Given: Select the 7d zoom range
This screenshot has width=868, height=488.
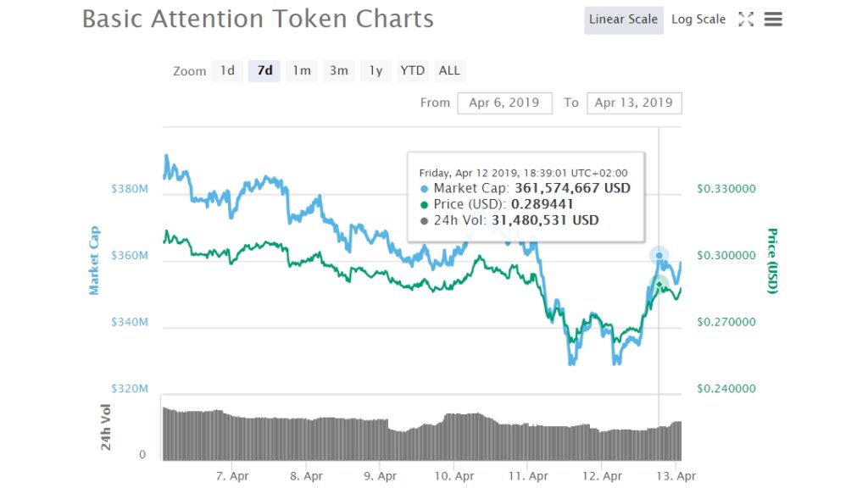Looking at the screenshot, I should coord(264,71).
